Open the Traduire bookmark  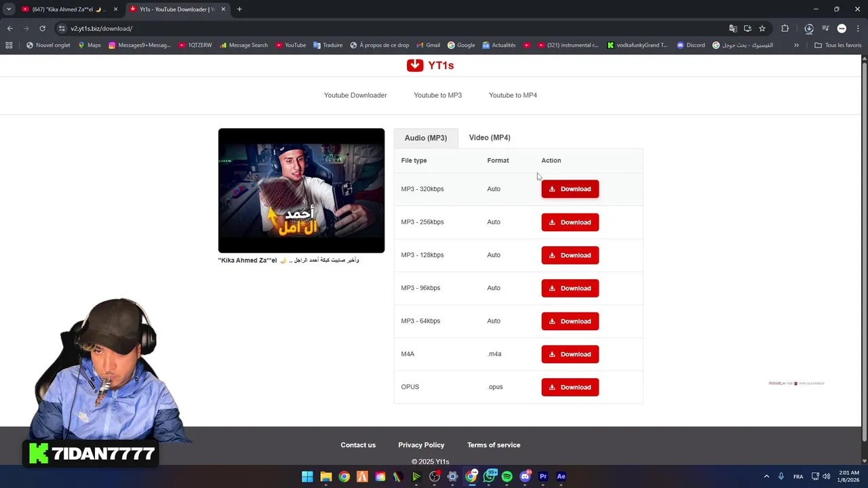(x=328, y=45)
